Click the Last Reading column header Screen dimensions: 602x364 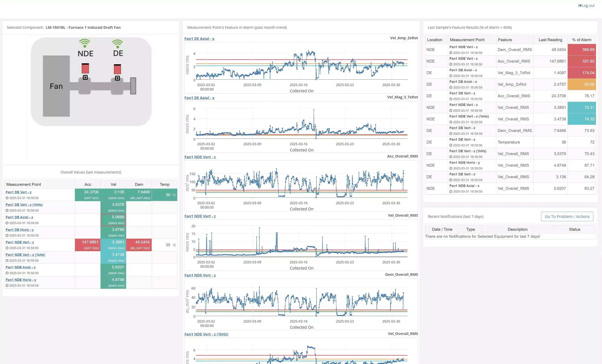click(550, 40)
